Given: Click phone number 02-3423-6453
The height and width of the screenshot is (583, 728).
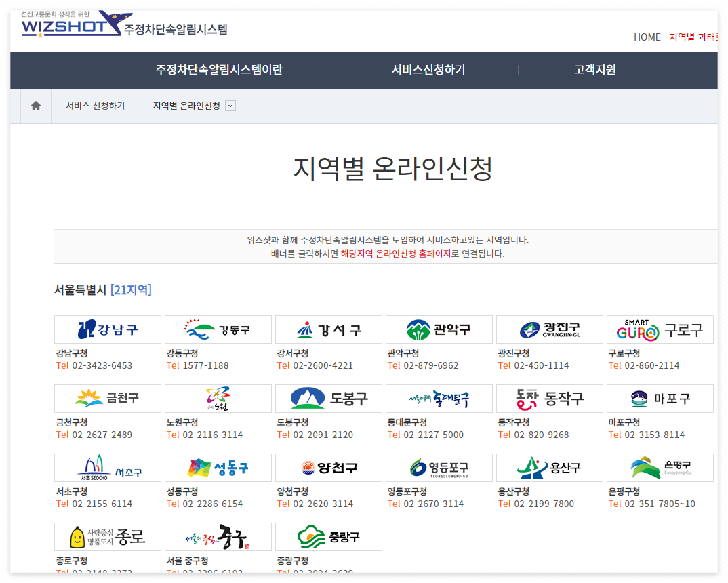Looking at the screenshot, I should [x=102, y=366].
